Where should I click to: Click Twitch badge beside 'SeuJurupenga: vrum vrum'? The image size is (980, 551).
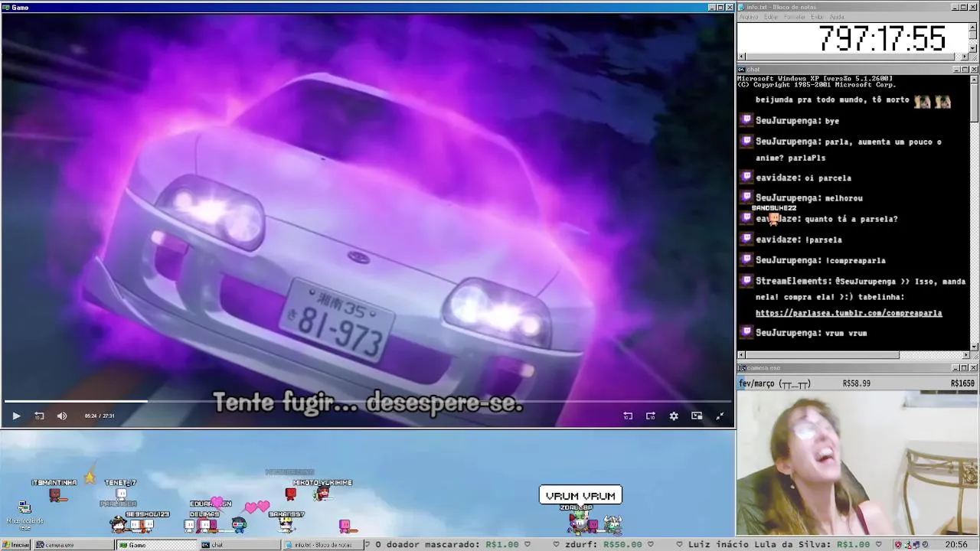[x=746, y=332]
